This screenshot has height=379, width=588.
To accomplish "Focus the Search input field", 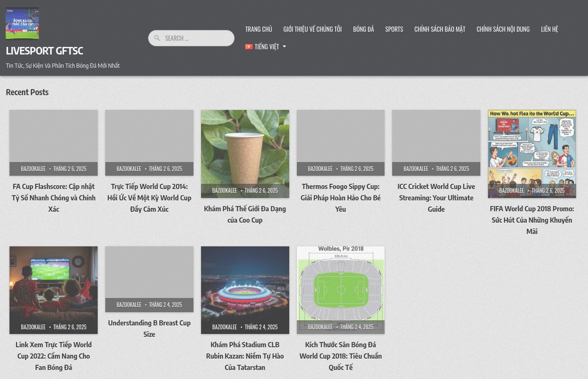I will 191,38.
